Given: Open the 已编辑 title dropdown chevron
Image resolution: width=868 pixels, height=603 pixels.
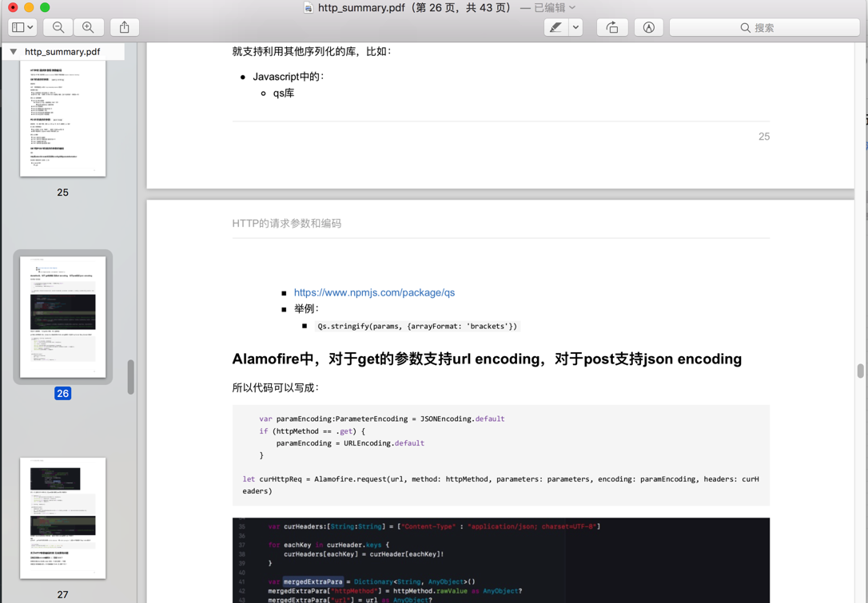Looking at the screenshot, I should click(572, 8).
